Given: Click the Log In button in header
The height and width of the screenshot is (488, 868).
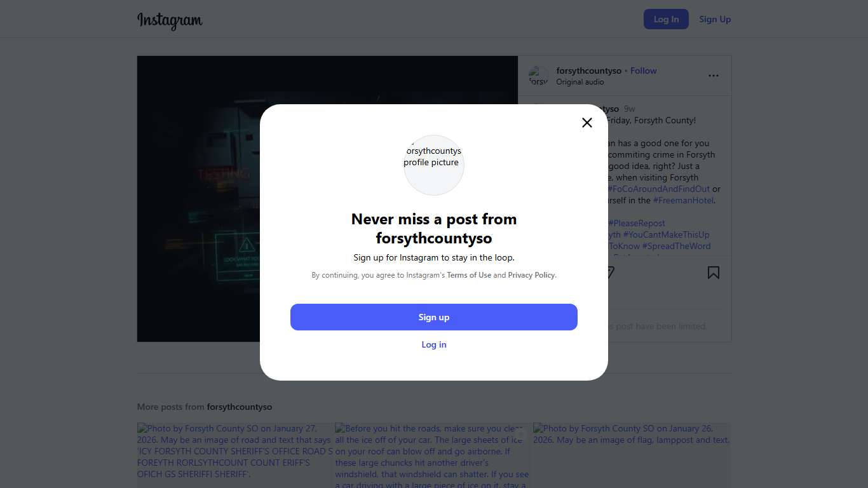Looking at the screenshot, I should [666, 19].
